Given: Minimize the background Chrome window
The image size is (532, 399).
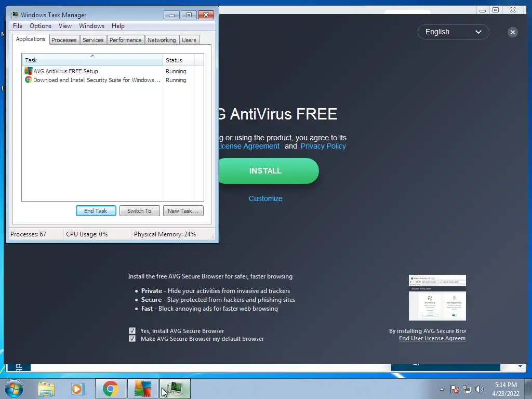Looking at the screenshot, I should [x=483, y=10].
